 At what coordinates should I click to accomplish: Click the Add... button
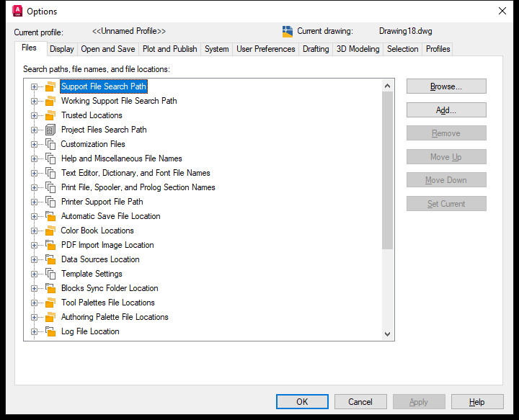[446, 110]
